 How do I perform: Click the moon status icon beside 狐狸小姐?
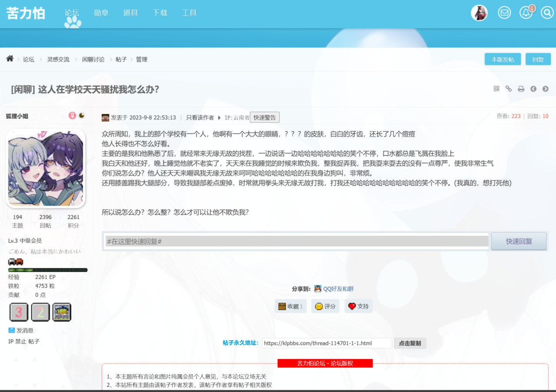tap(82, 116)
